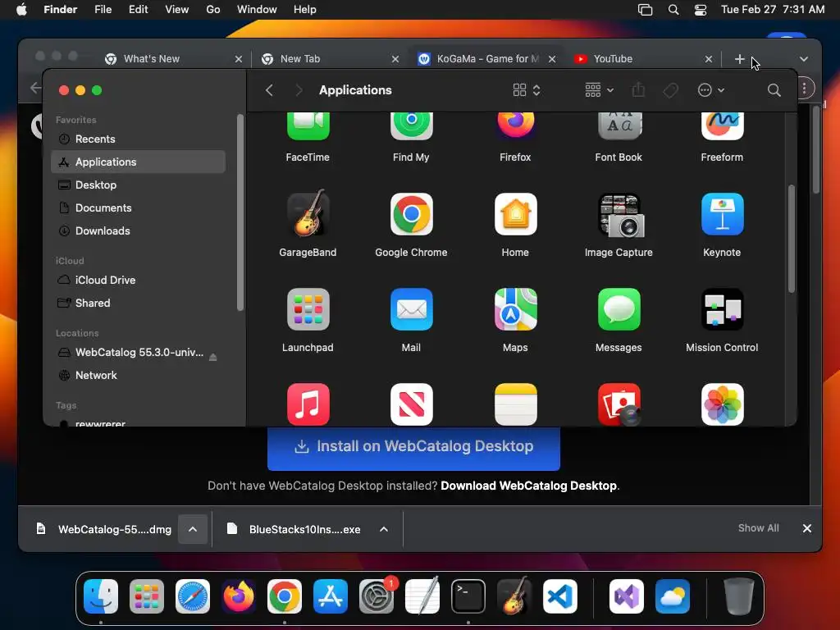Open the GarageBand app icon in Finder
This screenshot has height=630, width=840.
308,214
